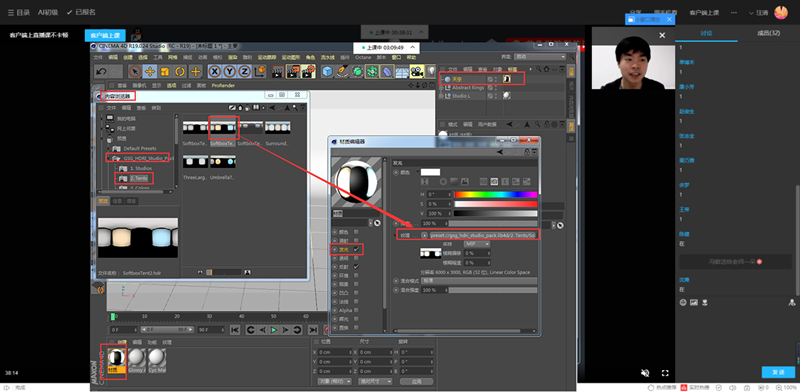Switch to the 成员(32) tab
The height and width of the screenshot is (392, 800).
coord(769,33)
